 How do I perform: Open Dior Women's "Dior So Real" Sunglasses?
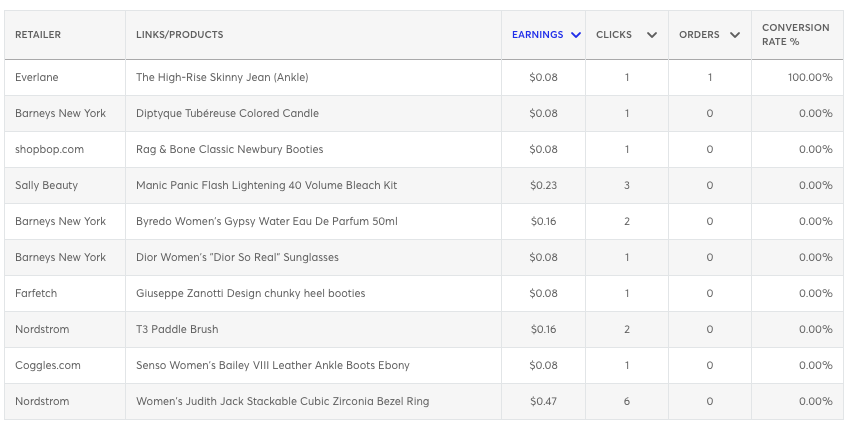pyautogui.click(x=237, y=257)
